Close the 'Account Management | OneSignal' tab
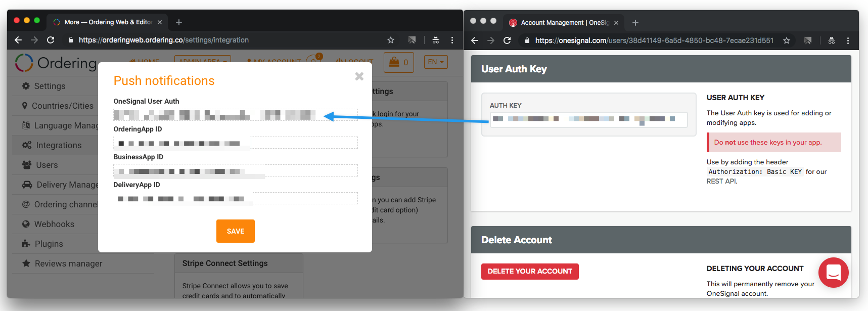This screenshot has height=311, width=868. tap(616, 23)
